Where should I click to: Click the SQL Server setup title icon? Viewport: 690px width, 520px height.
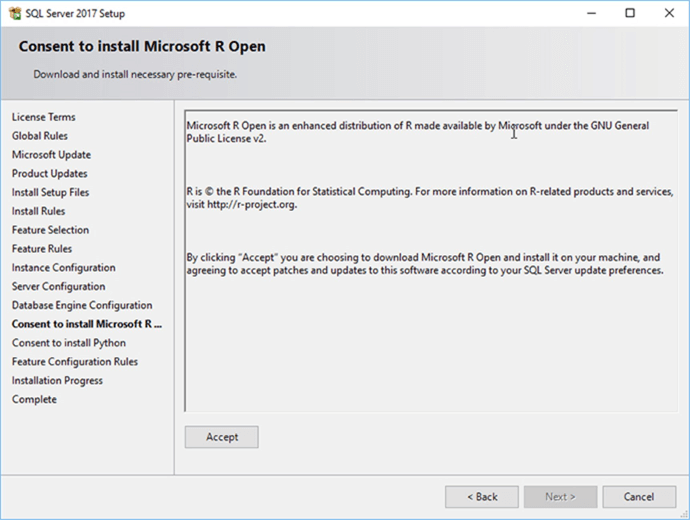coord(15,13)
